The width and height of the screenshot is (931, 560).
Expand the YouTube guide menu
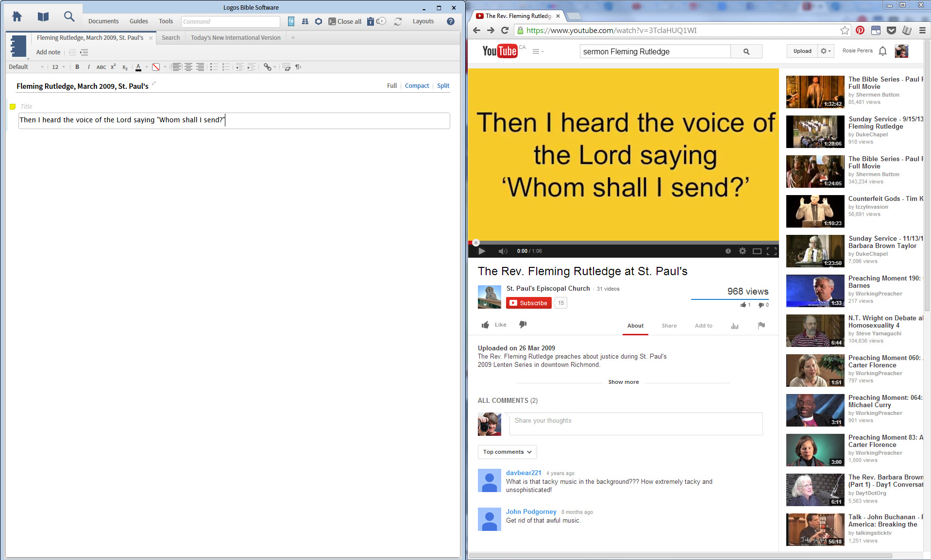coord(538,51)
